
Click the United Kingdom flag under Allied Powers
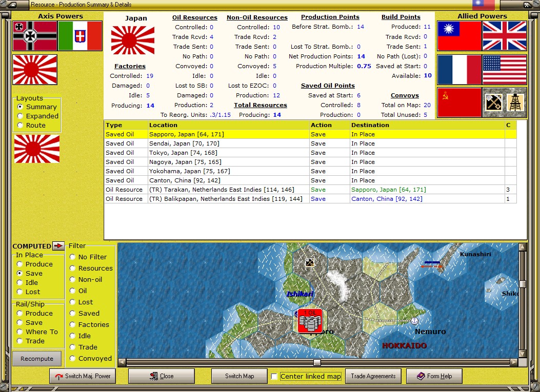pyautogui.click(x=505, y=36)
